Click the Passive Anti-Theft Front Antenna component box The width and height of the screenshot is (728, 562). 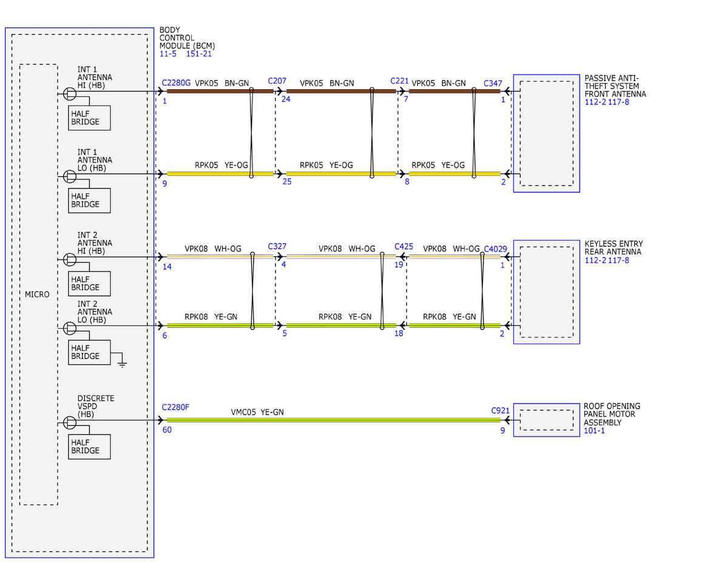coord(546,133)
